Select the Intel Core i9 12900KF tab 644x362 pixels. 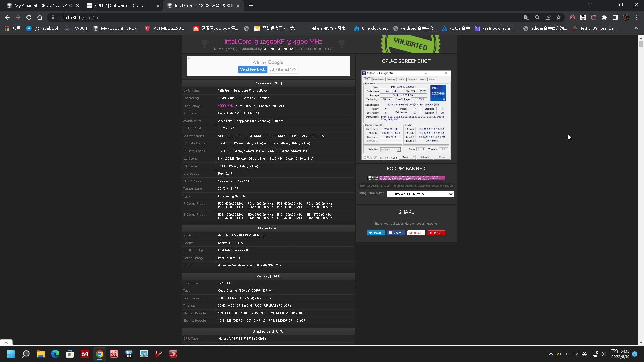[204, 5]
